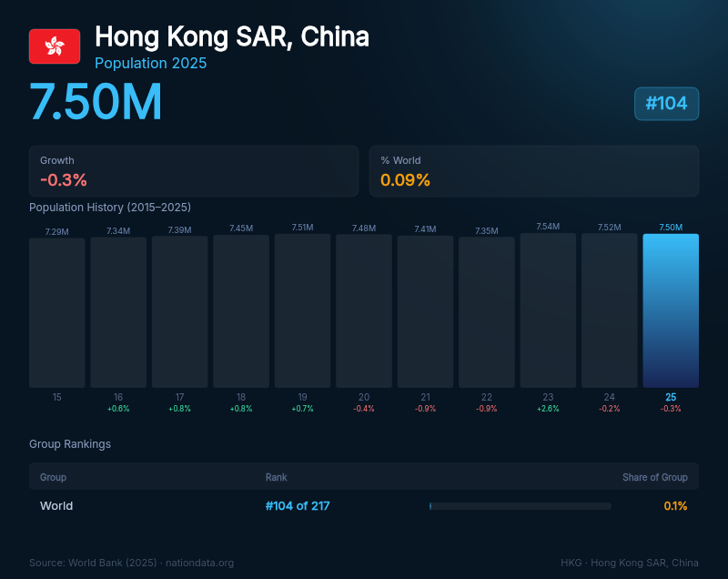This screenshot has height=579, width=728.
Task: Select the 2016 bar labeled 7.34M
Action: 118,312
